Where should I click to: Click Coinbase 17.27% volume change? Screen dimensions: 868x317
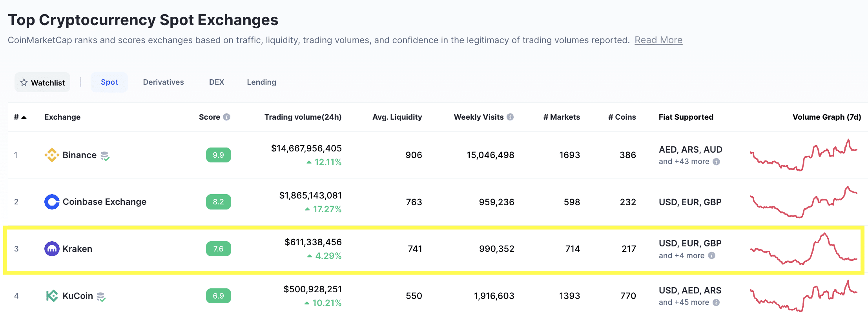(x=323, y=209)
